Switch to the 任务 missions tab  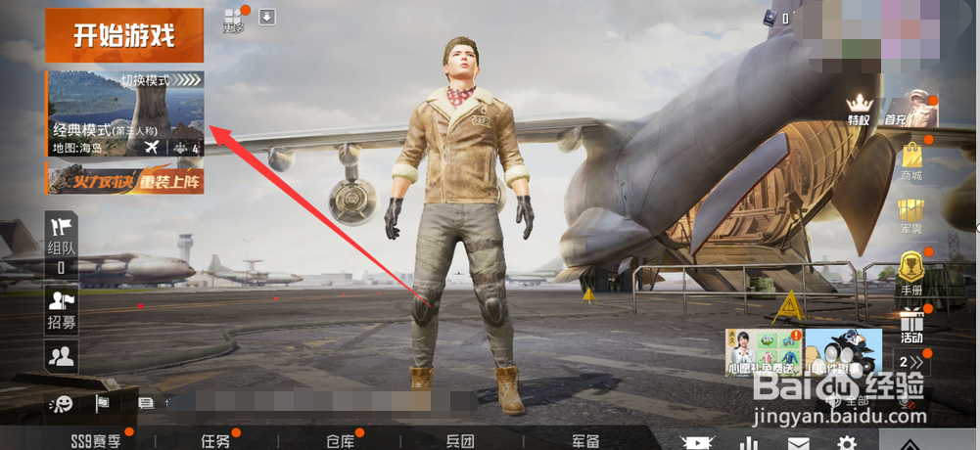click(x=216, y=441)
